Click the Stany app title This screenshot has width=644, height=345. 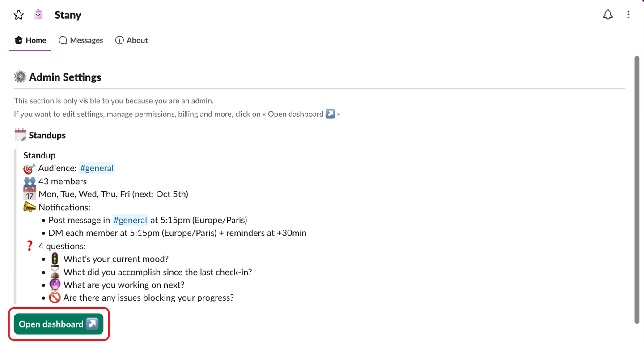click(68, 15)
